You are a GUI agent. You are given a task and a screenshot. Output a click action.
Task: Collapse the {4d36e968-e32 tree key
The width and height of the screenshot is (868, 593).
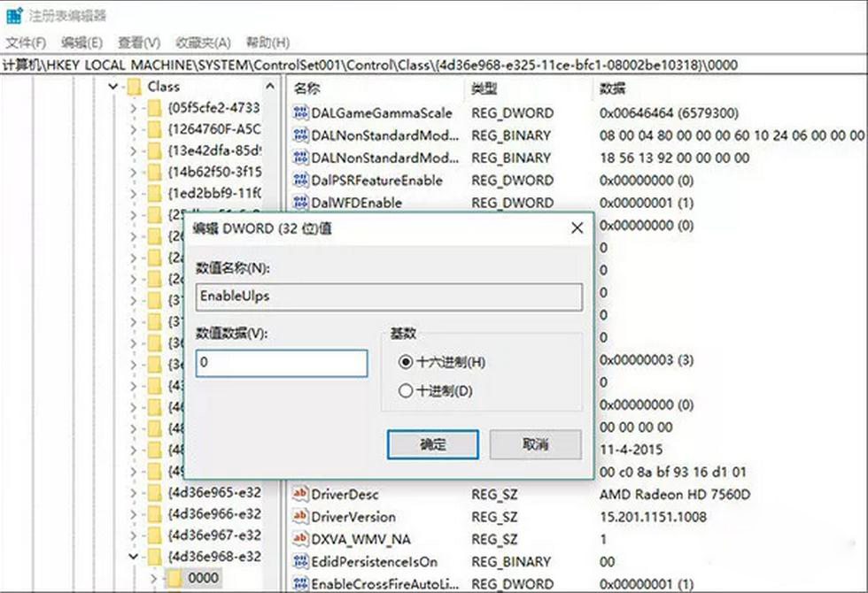click(x=134, y=557)
